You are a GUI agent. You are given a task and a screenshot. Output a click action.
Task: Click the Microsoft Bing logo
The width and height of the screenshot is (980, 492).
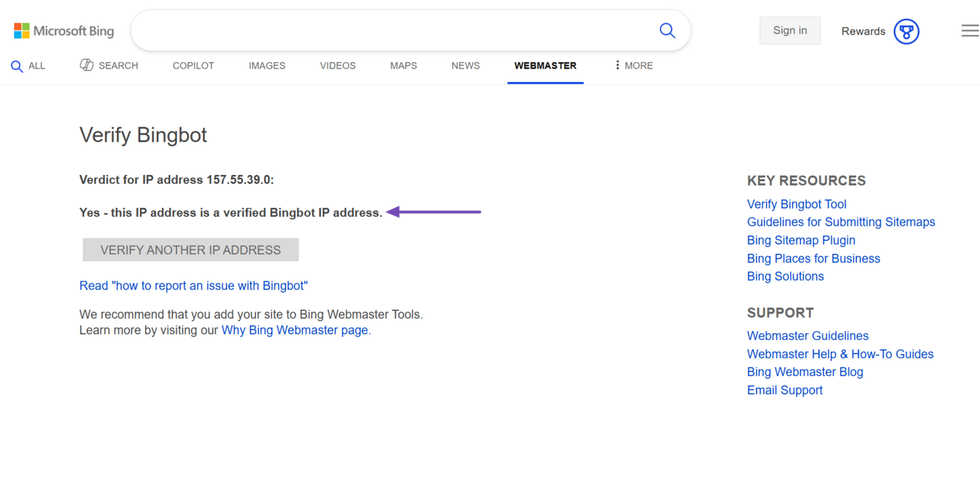click(x=64, y=31)
